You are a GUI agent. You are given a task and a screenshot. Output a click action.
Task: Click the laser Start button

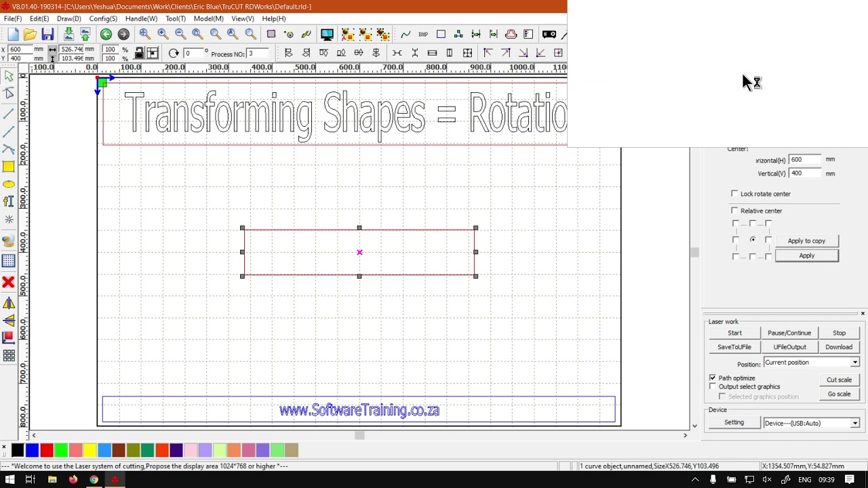(734, 333)
